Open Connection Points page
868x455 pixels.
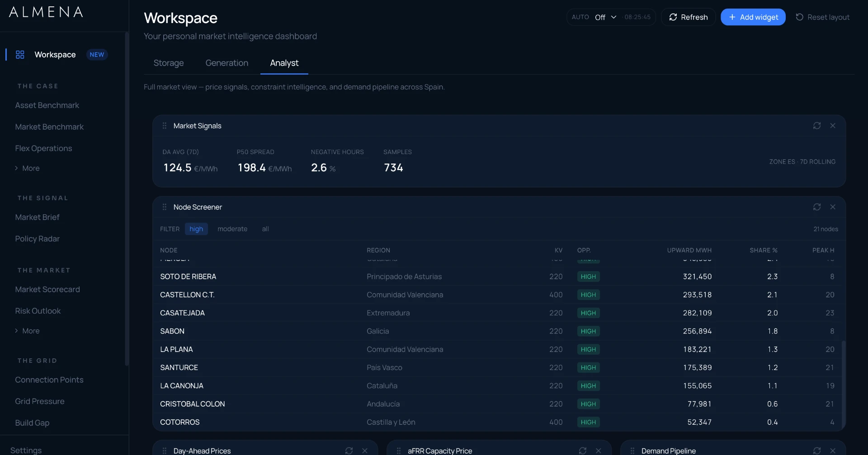tap(49, 380)
